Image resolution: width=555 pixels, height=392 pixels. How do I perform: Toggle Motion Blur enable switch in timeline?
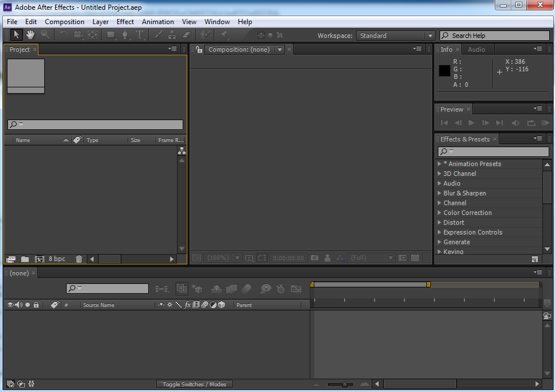pos(246,289)
